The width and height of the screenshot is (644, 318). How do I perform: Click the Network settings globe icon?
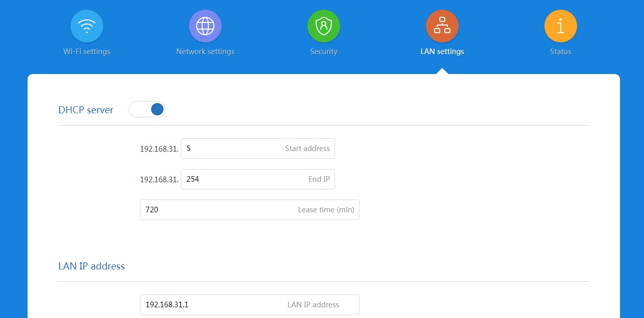[x=205, y=26]
